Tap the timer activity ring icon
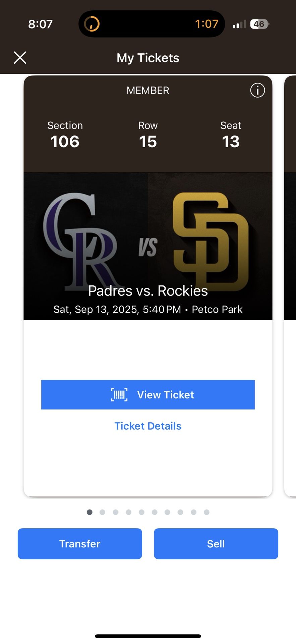Image resolution: width=296 pixels, height=644 pixels. click(x=92, y=24)
